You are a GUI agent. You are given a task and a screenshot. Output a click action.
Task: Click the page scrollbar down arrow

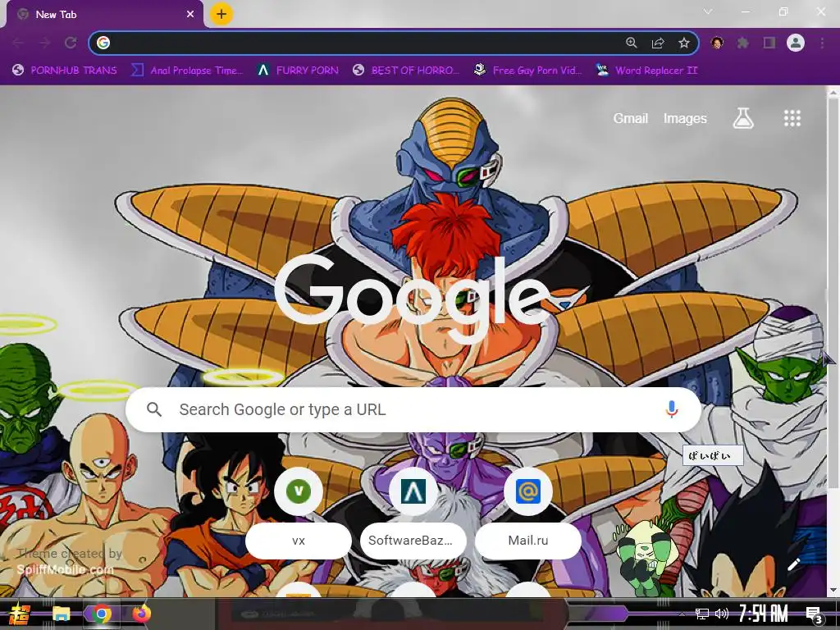click(833, 591)
